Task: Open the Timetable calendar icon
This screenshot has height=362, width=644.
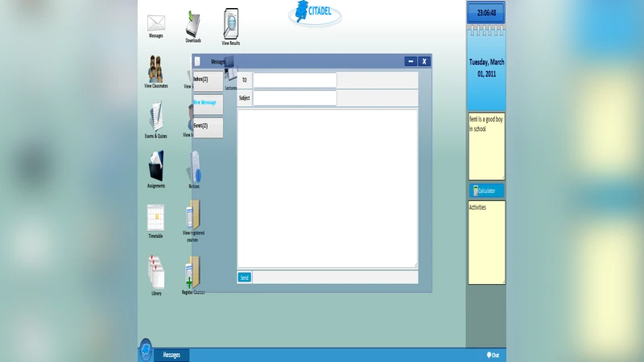Action: (x=155, y=218)
